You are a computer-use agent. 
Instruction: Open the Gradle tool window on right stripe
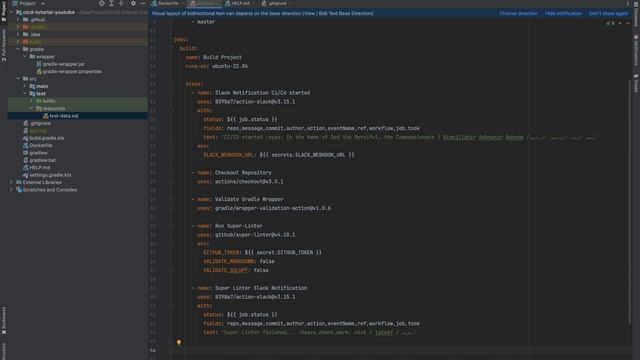coord(636,83)
